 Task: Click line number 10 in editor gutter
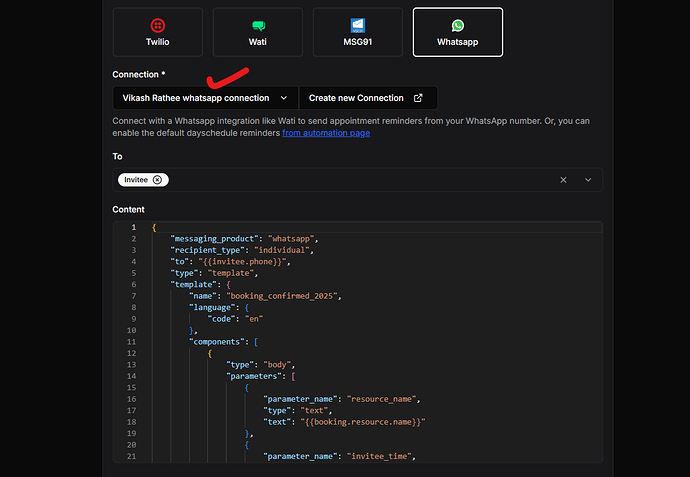[132, 330]
